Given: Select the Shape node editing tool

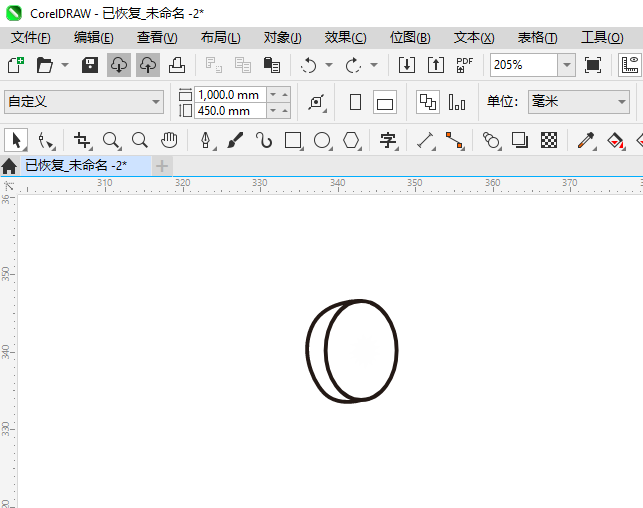Looking at the screenshot, I should click(45, 141).
